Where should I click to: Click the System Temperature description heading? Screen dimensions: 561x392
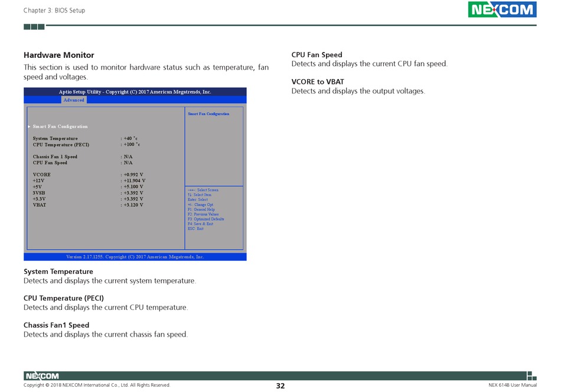(x=58, y=272)
